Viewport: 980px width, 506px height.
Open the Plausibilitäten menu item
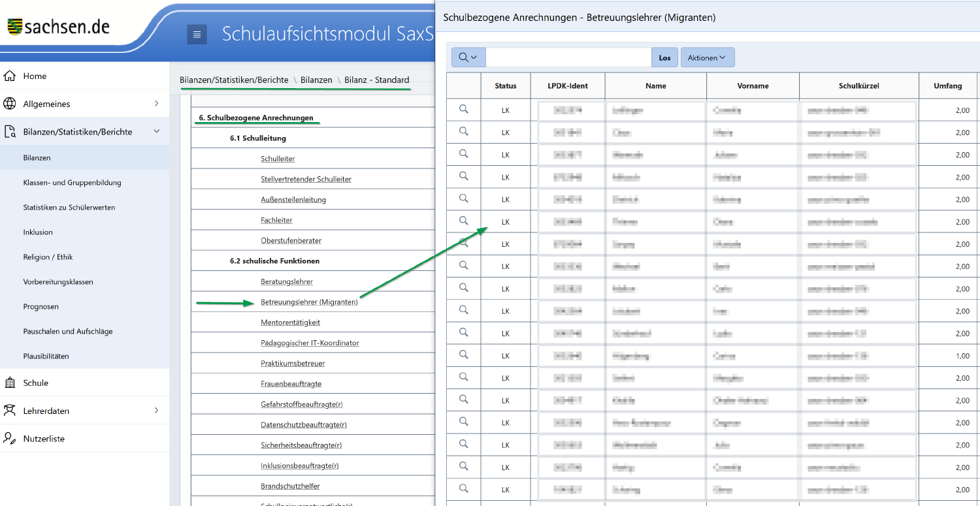click(46, 356)
